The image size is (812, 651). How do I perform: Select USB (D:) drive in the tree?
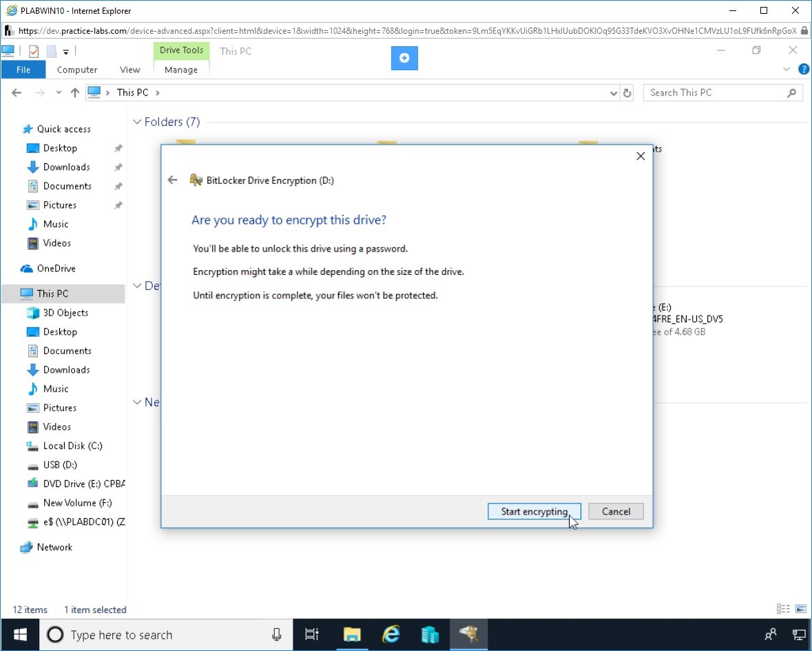(60, 465)
